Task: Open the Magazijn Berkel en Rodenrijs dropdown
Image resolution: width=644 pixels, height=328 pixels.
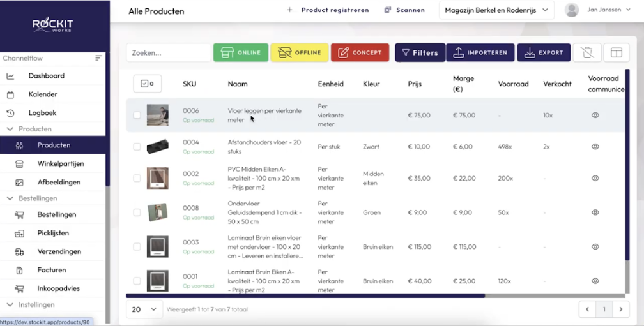Action: 496,10
